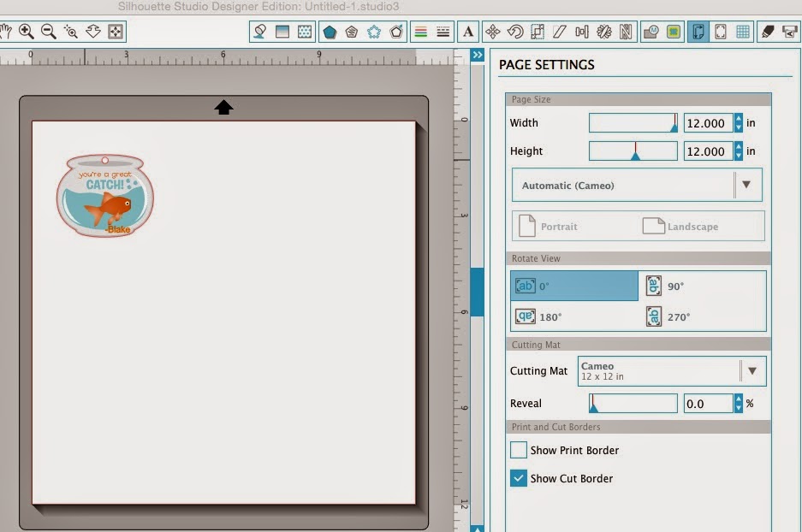Collapse the Page Settings panel with the chevron
The image size is (802, 532).
(478, 54)
